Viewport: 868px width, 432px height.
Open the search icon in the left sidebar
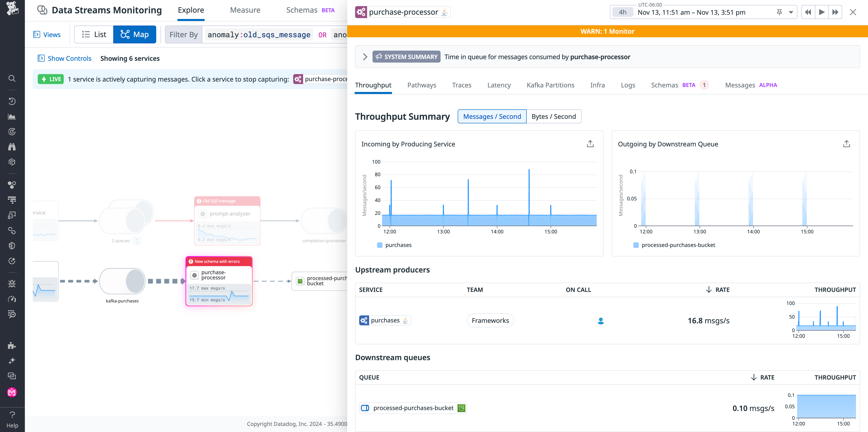tap(12, 78)
